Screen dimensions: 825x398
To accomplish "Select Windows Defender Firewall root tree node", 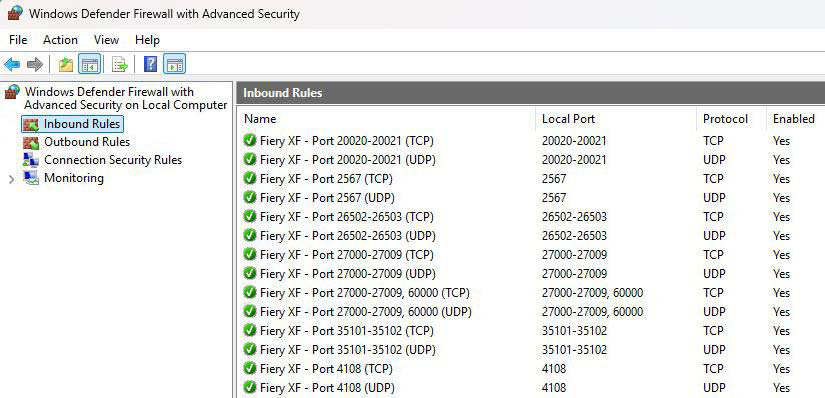I will tap(125, 98).
